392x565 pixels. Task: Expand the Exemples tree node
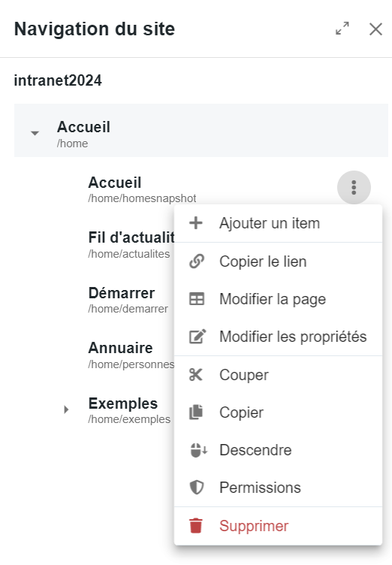[66, 409]
